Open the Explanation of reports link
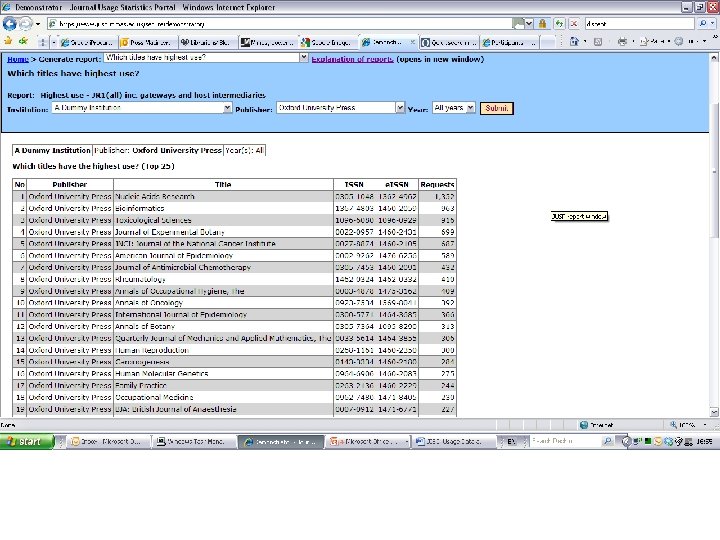 point(352,59)
